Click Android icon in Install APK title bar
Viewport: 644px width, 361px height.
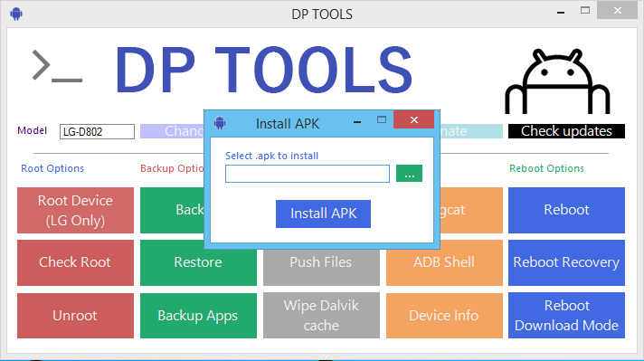220,123
